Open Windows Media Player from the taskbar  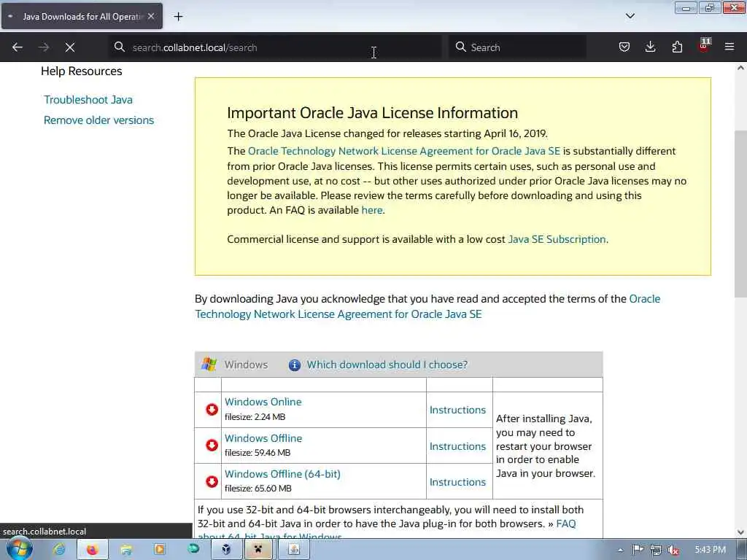159,550
